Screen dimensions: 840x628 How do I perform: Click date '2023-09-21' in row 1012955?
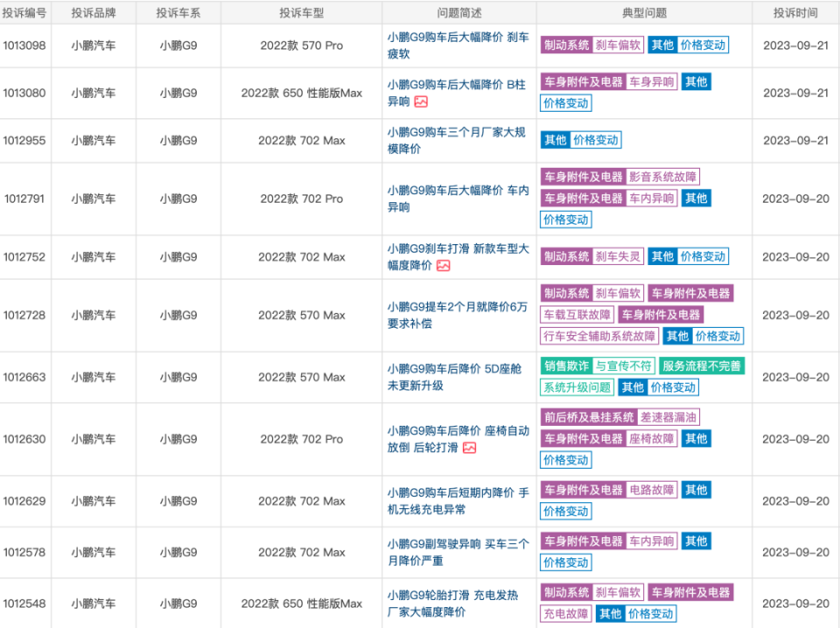[x=795, y=140]
